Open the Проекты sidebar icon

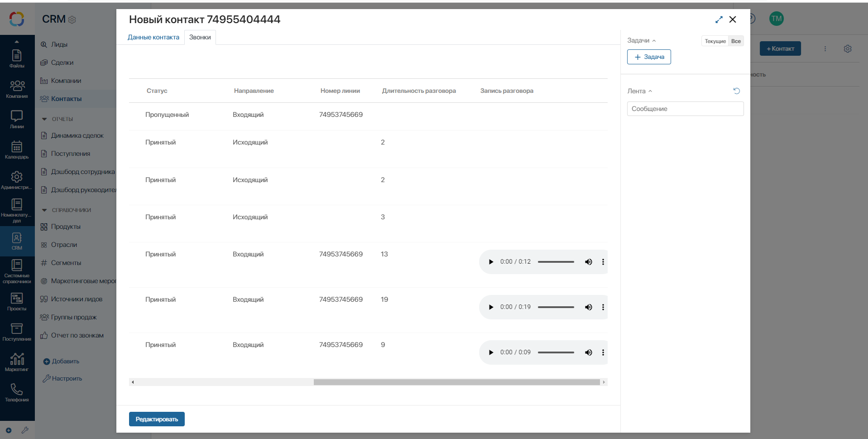coord(17,301)
